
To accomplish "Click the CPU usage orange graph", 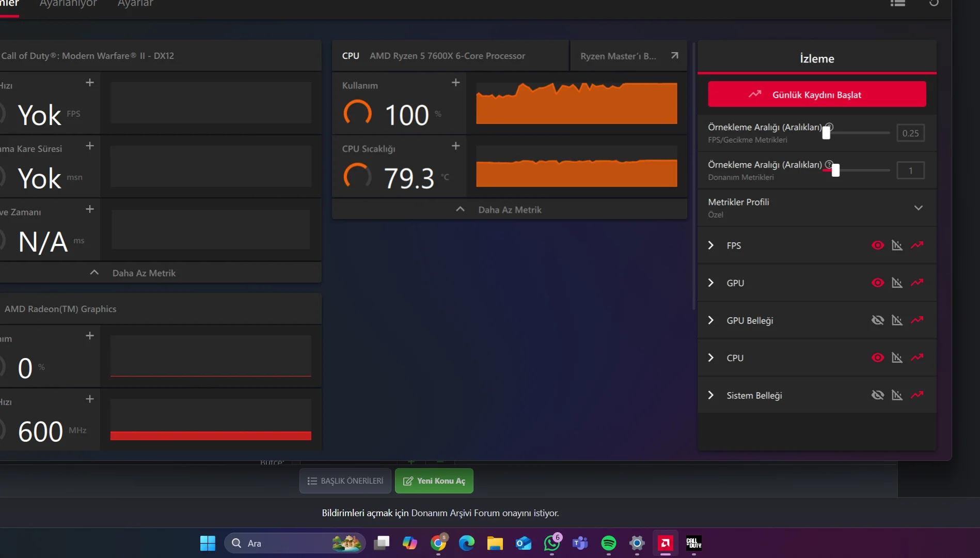I will [x=576, y=103].
